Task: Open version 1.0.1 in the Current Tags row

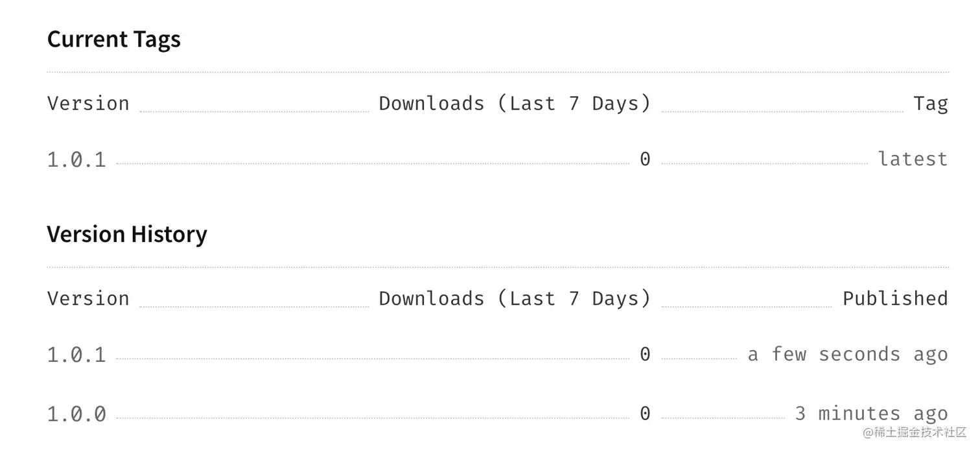Action: click(x=76, y=160)
